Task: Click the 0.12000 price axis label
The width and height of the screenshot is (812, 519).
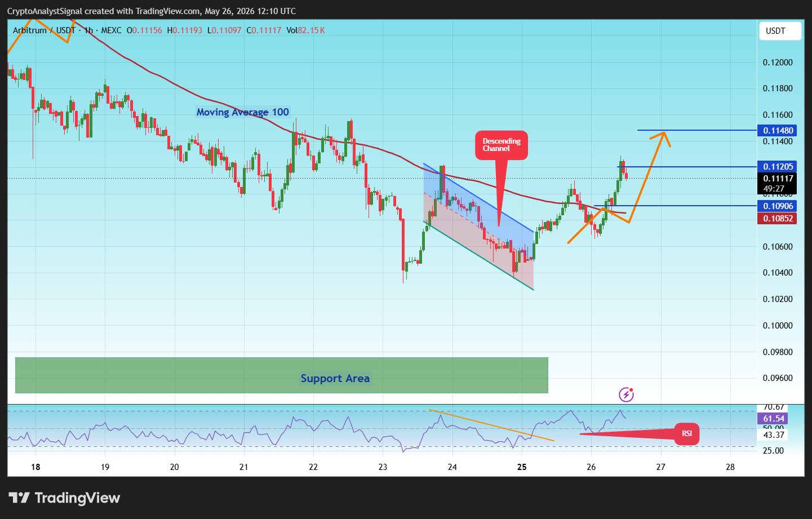Action: tap(778, 63)
